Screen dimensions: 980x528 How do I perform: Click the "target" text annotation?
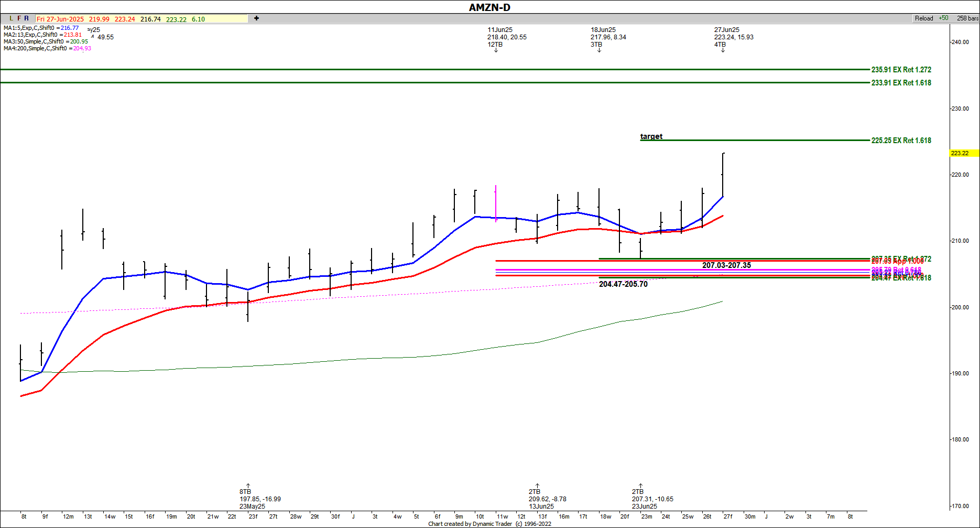(651, 136)
